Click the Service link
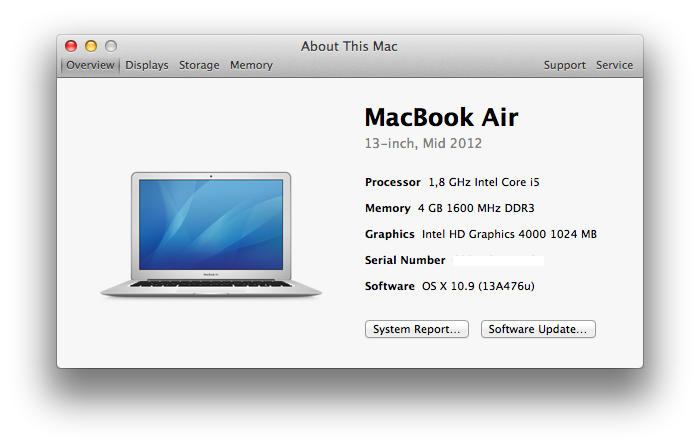The height and width of the screenshot is (447, 700). click(x=614, y=65)
